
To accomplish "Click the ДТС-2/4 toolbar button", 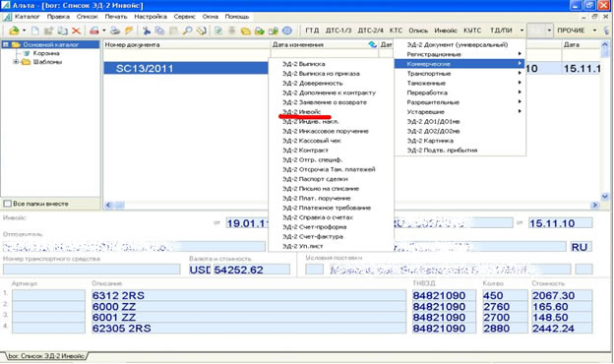I will coord(370,30).
